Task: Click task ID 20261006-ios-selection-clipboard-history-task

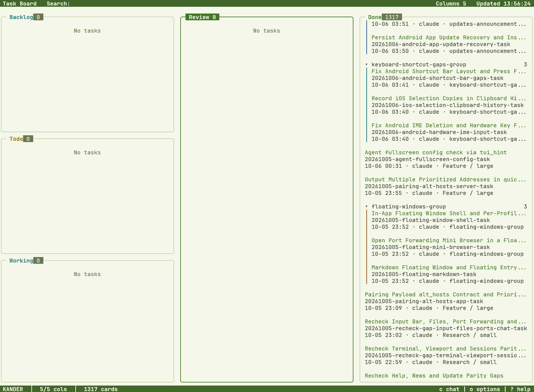Action: pos(448,105)
